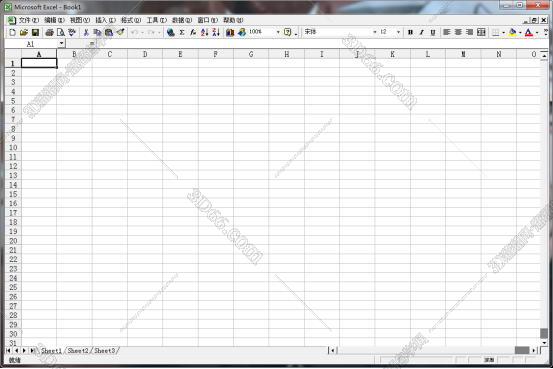Image resolution: width=553 pixels, height=369 pixels.
Task: Open the 文件 (File) menu
Action: point(29,20)
